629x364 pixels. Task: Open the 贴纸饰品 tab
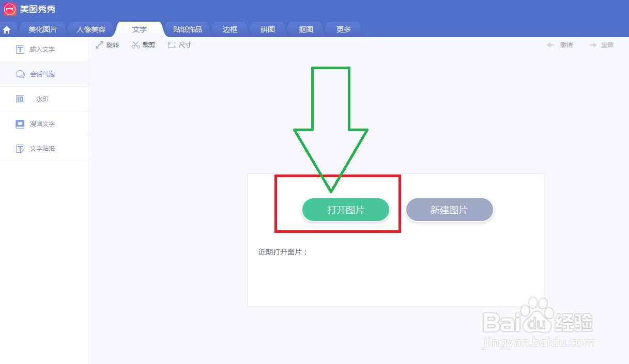188,29
